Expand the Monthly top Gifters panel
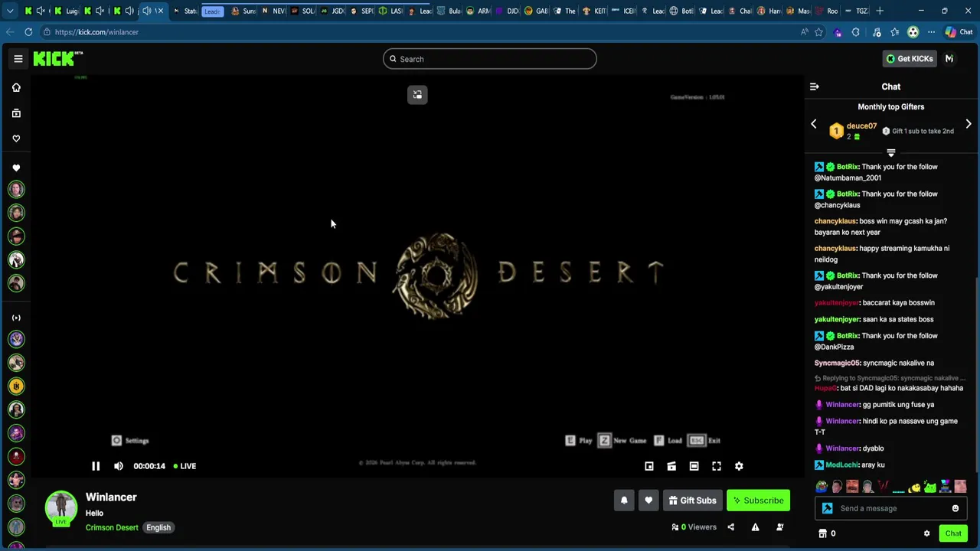Image resolution: width=980 pixels, height=551 pixels. 890,153
